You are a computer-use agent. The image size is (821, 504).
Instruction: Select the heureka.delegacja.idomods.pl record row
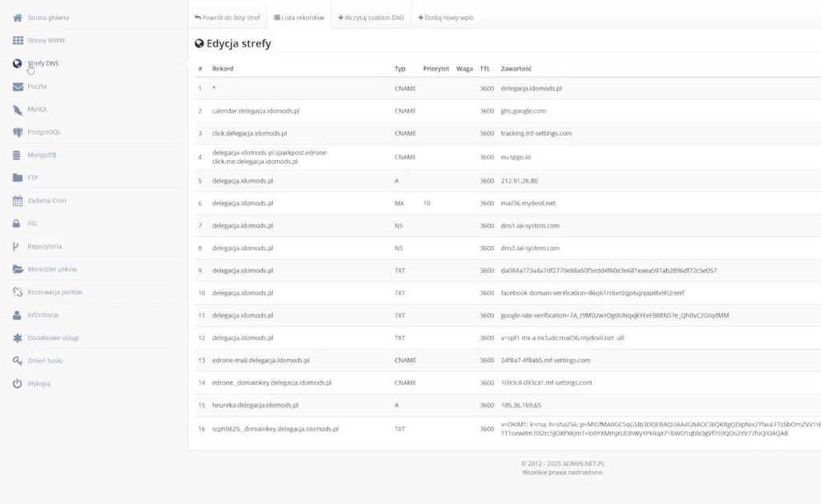(254, 405)
